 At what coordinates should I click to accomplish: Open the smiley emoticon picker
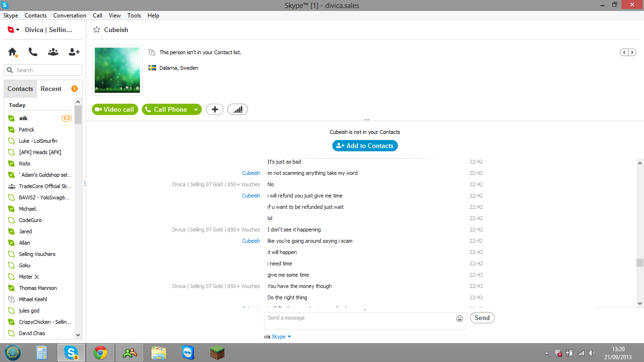(460, 319)
